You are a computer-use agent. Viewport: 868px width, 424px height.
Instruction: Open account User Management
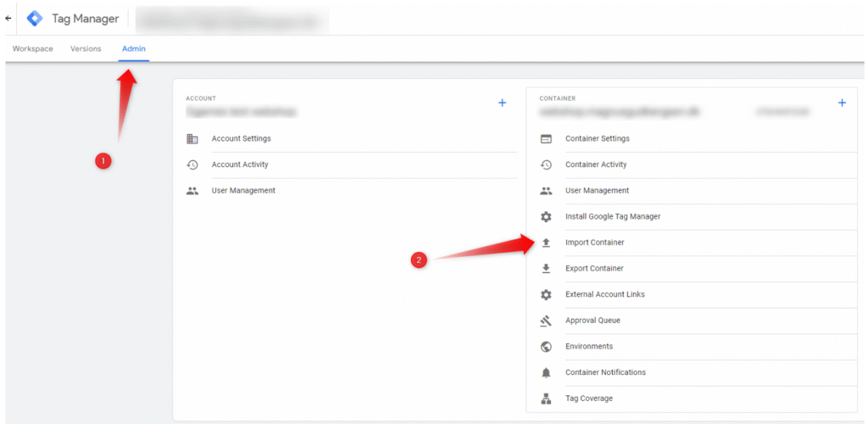click(x=243, y=191)
